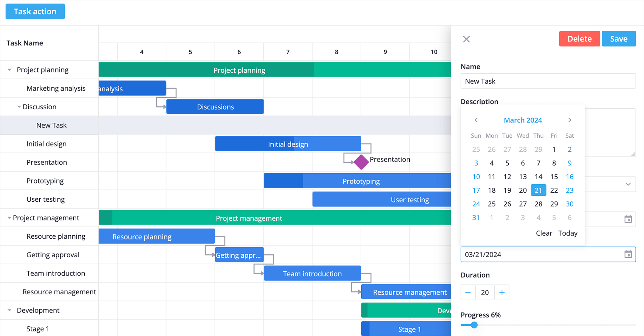
Task: Click the back arrow to previous month
Action: tap(476, 120)
